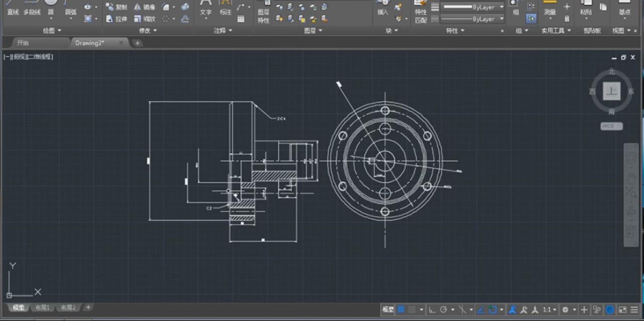This screenshot has height=321, width=644.
Task: Click viewport label [-][俯视][二维线框]
Action: click(x=29, y=57)
